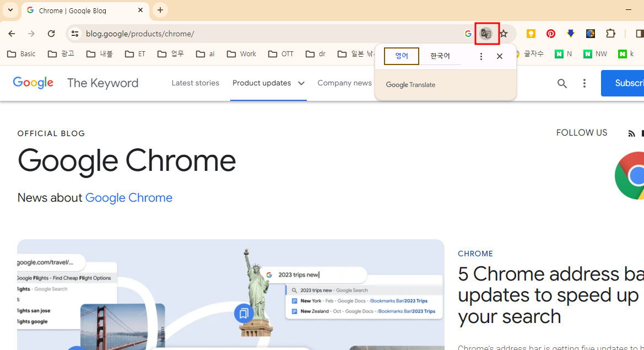Open the RSS feed icon
This screenshot has width=644, height=350.
click(x=632, y=133)
